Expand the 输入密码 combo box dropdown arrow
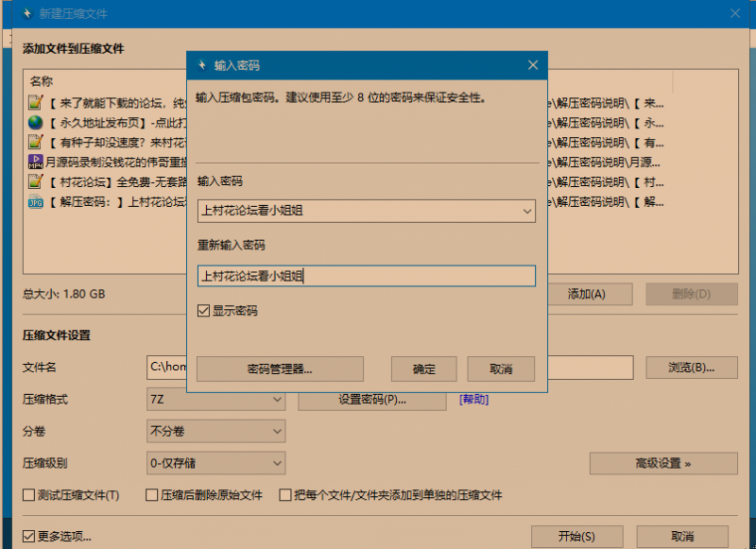 coord(527,212)
